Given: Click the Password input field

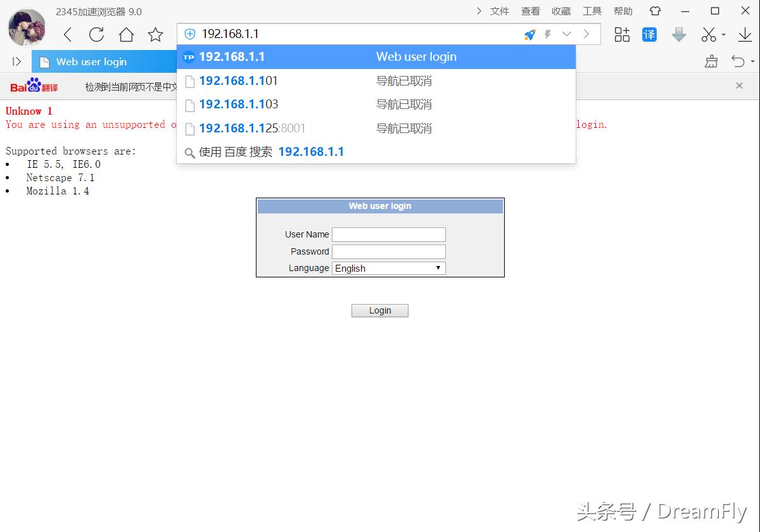Looking at the screenshot, I should click(388, 251).
